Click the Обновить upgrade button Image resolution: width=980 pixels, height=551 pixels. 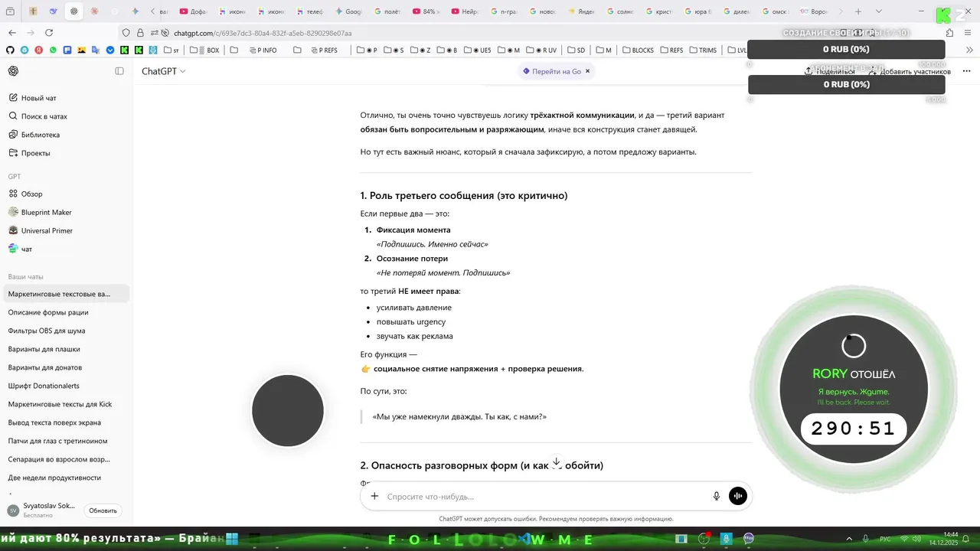103,510
